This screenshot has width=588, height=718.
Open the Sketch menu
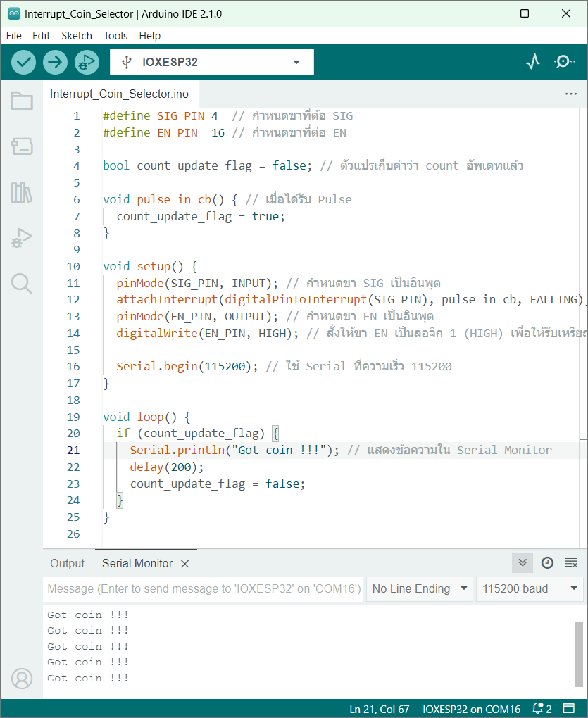[x=77, y=36]
